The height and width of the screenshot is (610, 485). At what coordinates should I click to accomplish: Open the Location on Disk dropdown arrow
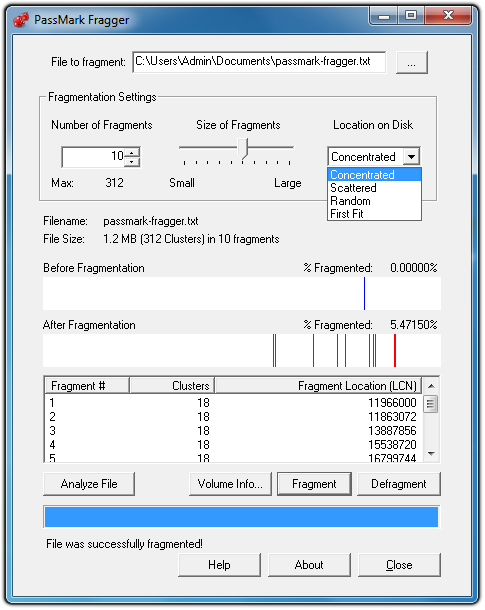tap(412, 157)
